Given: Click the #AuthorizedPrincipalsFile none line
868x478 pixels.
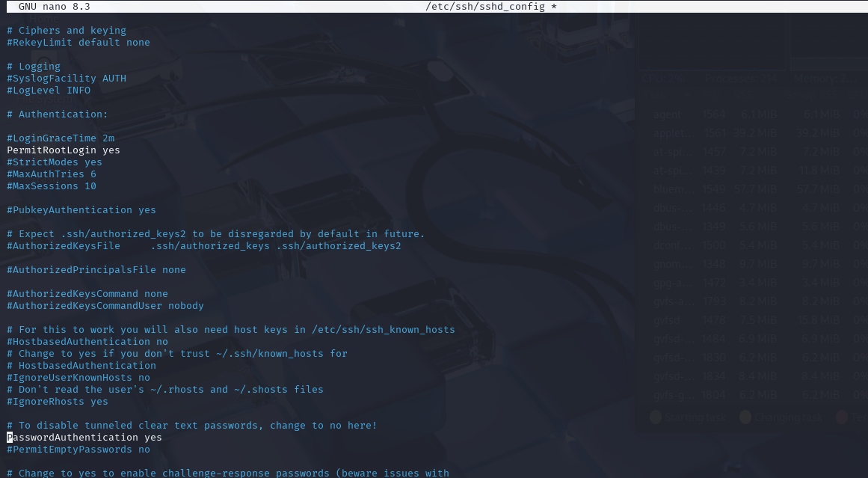Looking at the screenshot, I should (x=96, y=270).
